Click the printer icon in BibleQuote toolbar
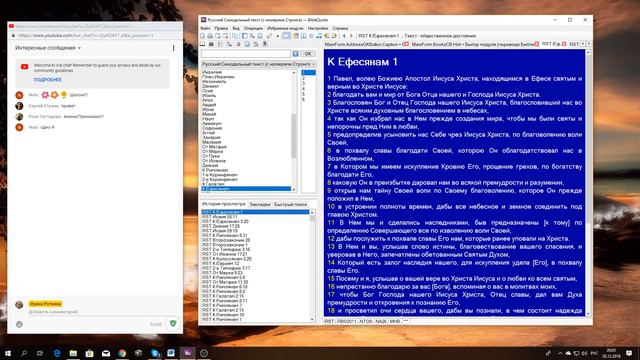 pos(210,36)
